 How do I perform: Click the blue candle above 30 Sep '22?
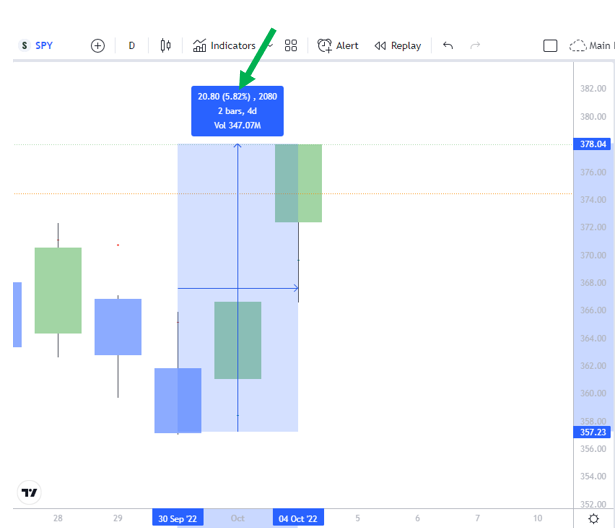(x=178, y=400)
